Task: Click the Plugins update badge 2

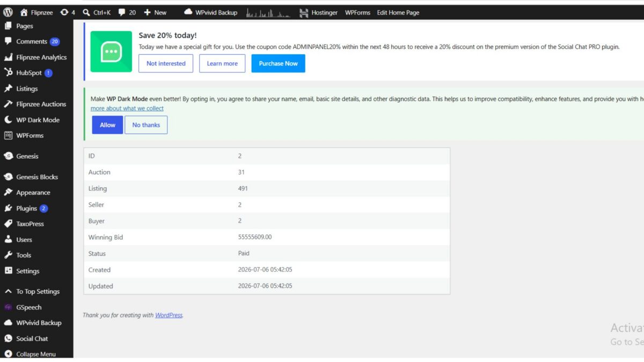Action: tap(43, 208)
